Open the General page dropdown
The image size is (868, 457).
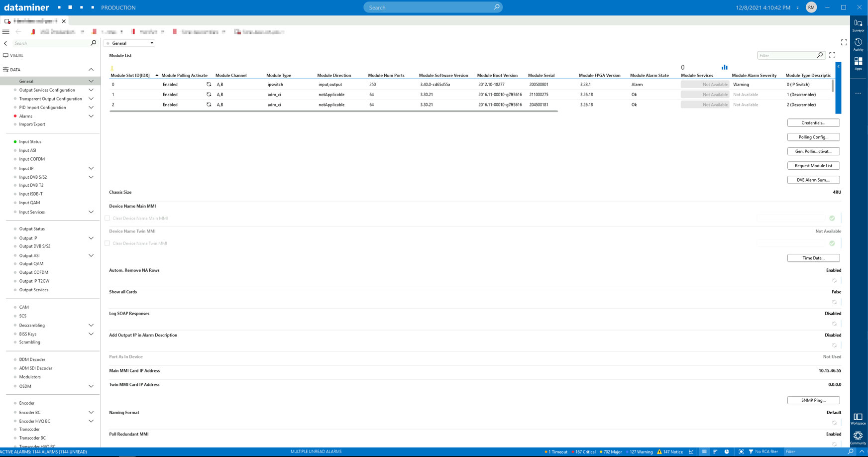(129, 43)
